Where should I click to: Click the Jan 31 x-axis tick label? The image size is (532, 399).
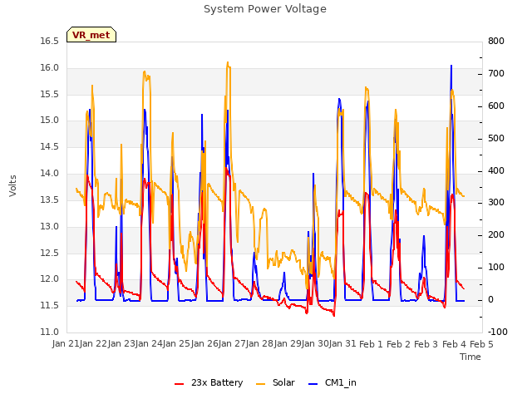(x=342, y=344)
